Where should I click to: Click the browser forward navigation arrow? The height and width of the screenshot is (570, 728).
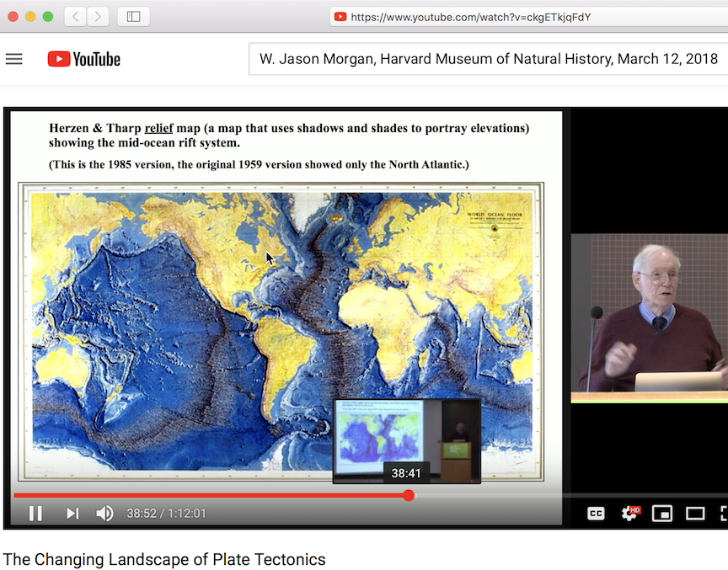click(x=98, y=15)
